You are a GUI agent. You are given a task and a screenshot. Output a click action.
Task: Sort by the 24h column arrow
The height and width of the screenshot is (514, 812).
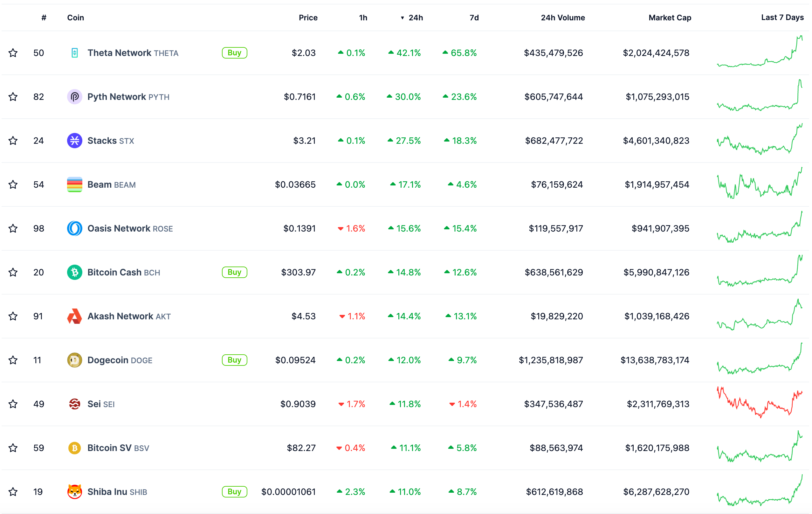pos(402,18)
